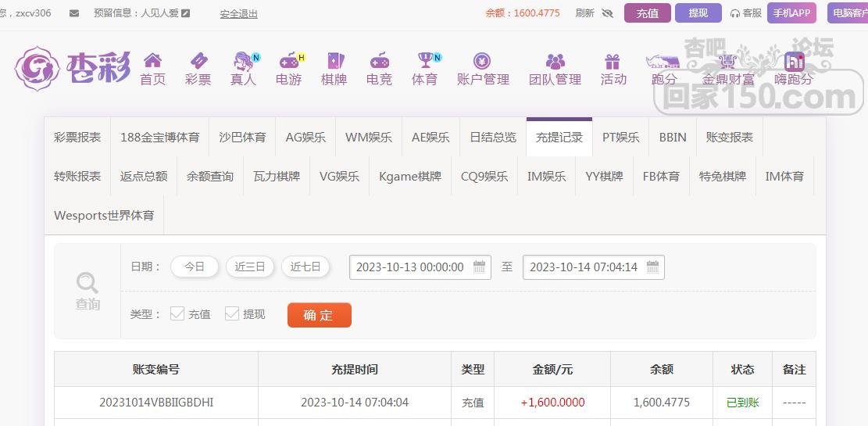Switch to 瓦力棋牌 tab

coord(277,176)
